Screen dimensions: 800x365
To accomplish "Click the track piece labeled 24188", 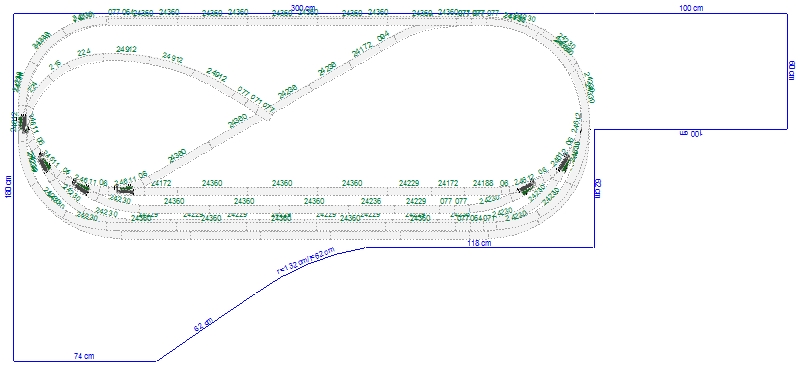I will click(483, 183).
